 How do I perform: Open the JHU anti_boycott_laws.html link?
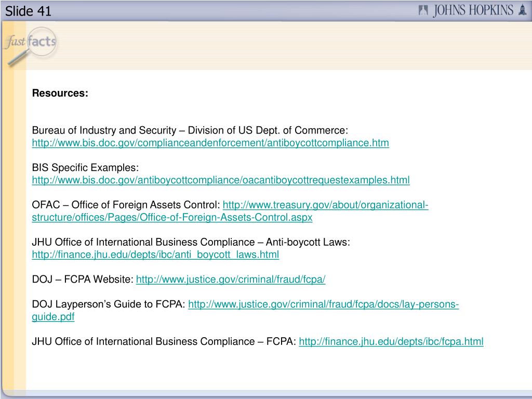pos(155,255)
